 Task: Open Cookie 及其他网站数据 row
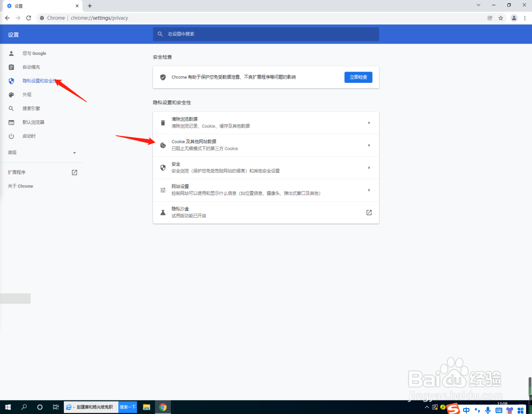tap(266, 145)
